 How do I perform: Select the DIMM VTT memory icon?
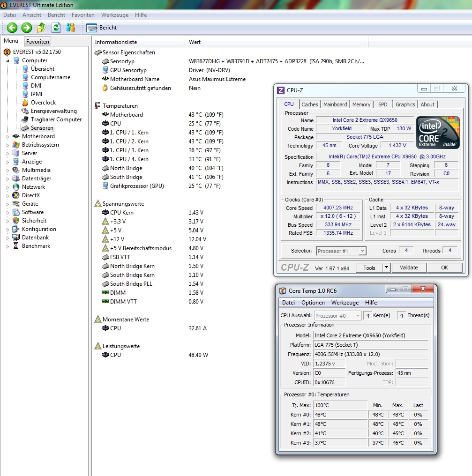click(x=105, y=301)
